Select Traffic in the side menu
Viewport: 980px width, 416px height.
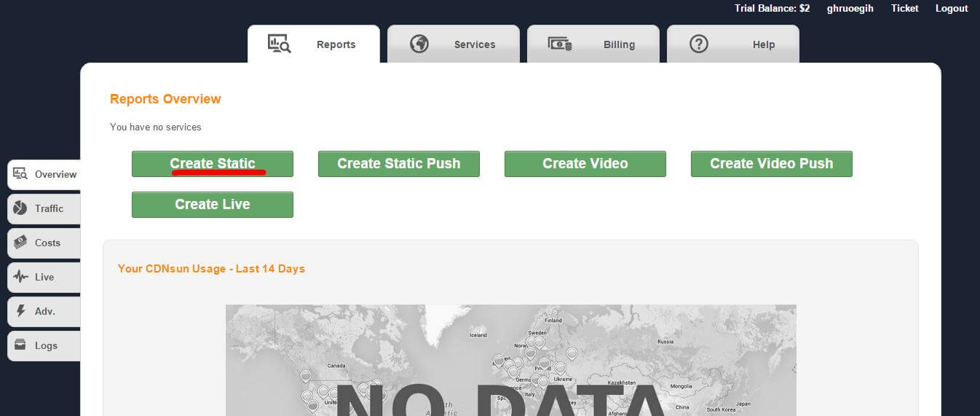click(x=44, y=208)
